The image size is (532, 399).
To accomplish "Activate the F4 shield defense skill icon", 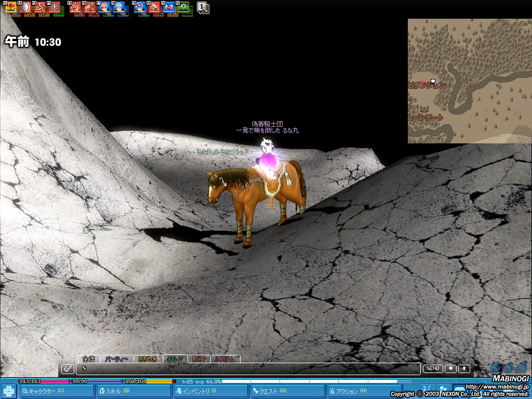I will click(54, 8).
